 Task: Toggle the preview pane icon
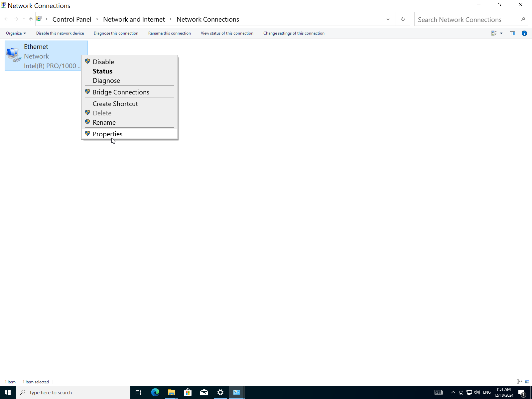tap(512, 33)
